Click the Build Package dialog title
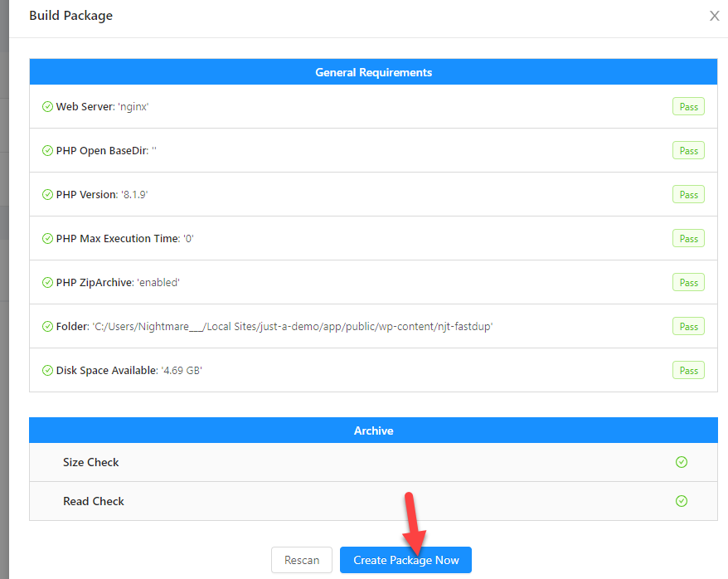 coord(71,16)
